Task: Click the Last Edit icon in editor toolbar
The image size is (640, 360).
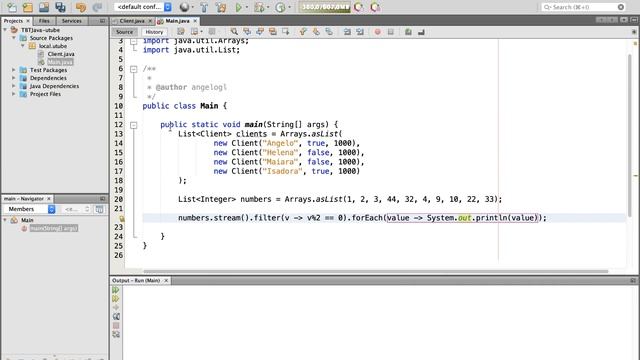Action: [181, 32]
